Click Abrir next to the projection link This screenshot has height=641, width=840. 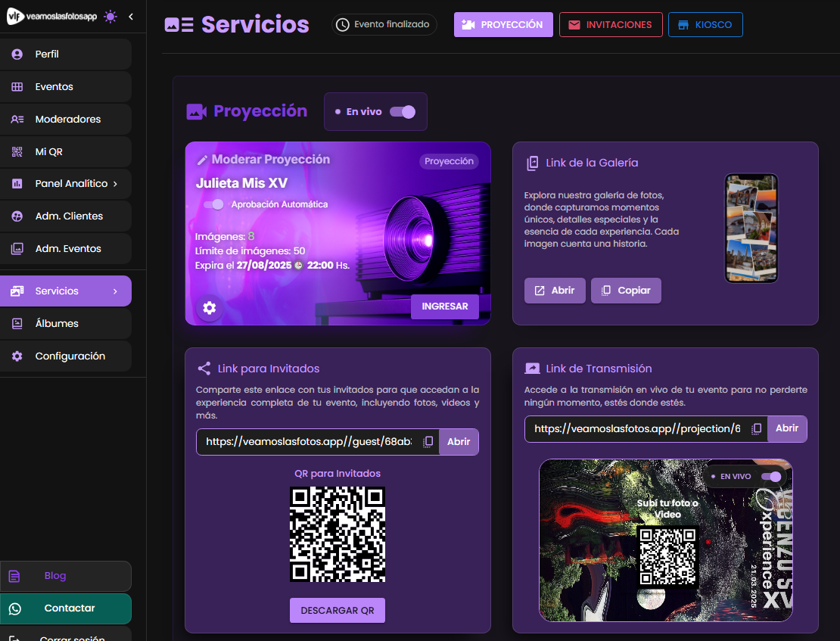coord(787,428)
